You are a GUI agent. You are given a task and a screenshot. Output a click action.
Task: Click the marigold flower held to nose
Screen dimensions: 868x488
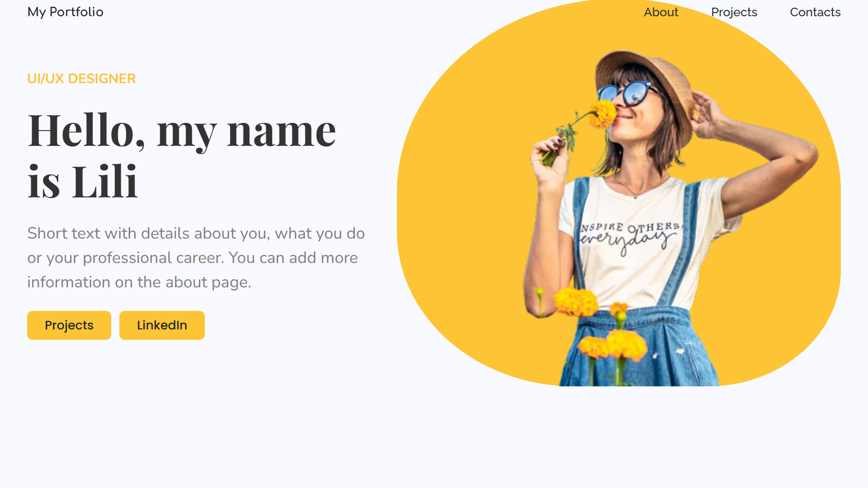tap(602, 114)
